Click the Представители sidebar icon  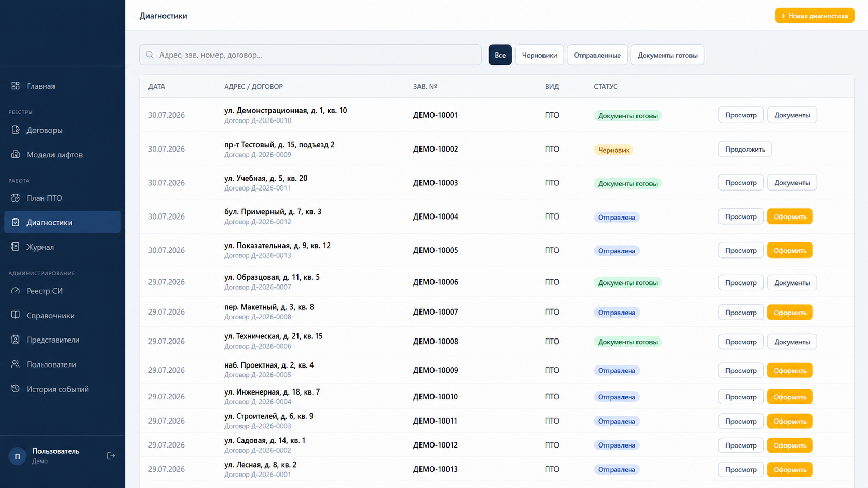[16, 340]
